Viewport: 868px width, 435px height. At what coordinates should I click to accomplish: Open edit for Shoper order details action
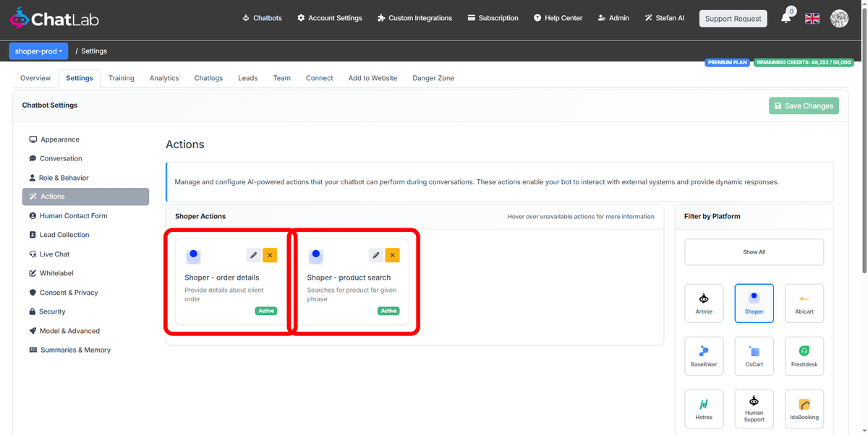click(252, 255)
